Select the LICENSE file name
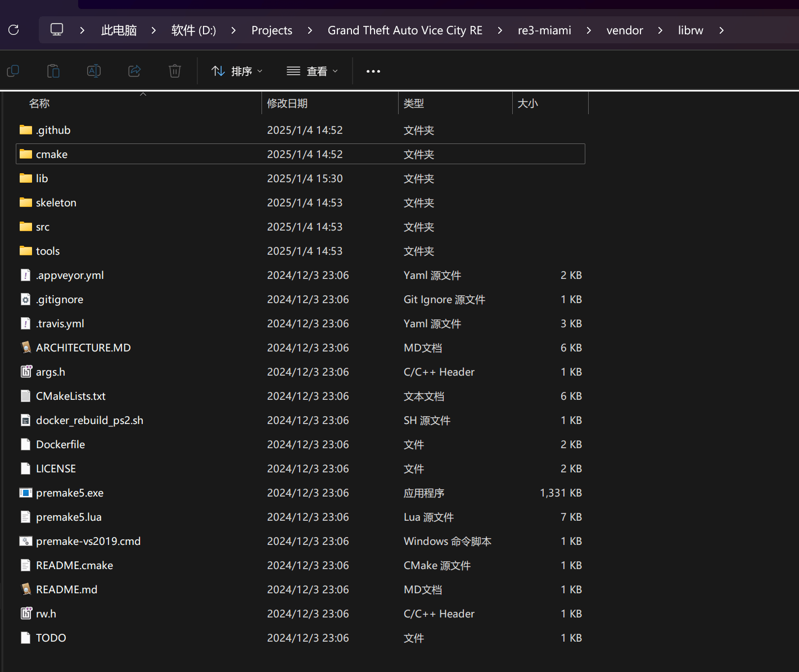This screenshot has height=672, width=799. tap(56, 468)
